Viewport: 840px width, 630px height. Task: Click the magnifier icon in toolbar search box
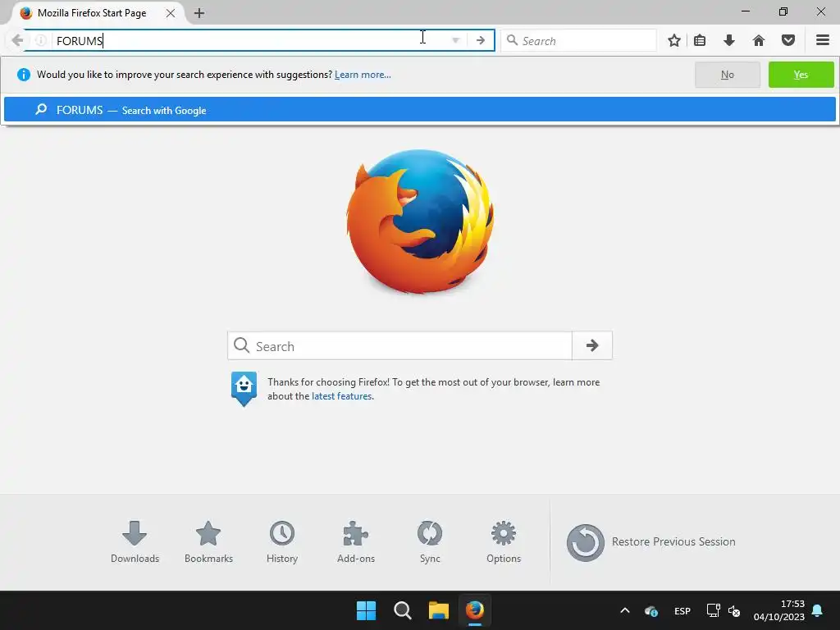tap(512, 40)
